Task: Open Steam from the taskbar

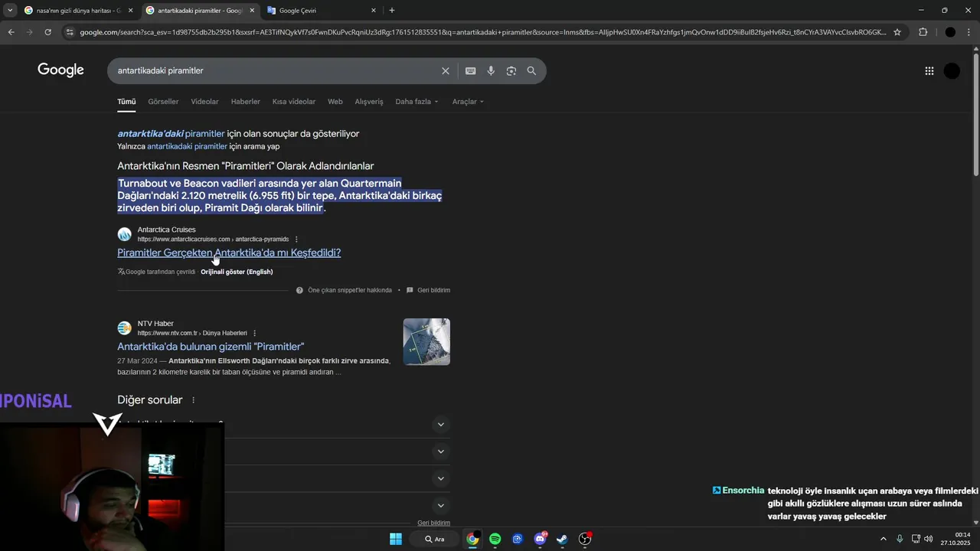Action: [x=562, y=539]
